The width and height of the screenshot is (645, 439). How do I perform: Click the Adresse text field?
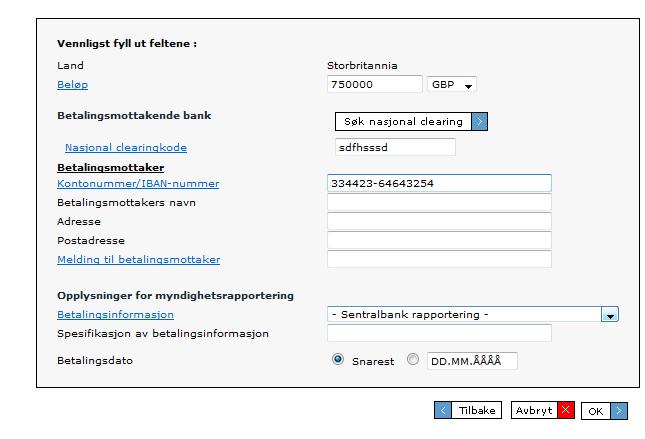coord(439,221)
